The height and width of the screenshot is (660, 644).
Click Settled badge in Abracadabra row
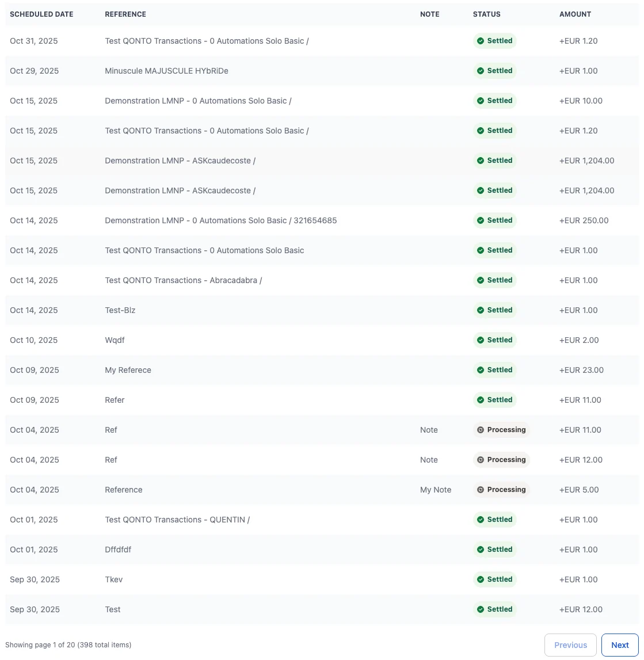pos(494,280)
